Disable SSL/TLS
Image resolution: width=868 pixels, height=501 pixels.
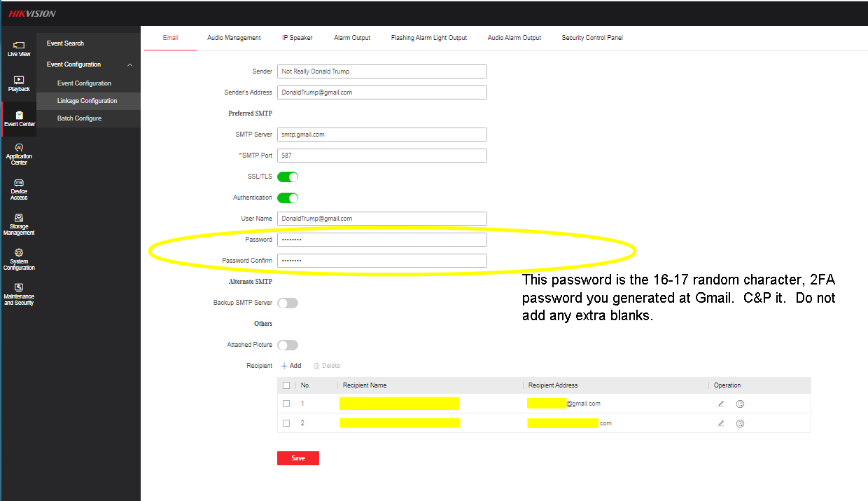coord(287,176)
